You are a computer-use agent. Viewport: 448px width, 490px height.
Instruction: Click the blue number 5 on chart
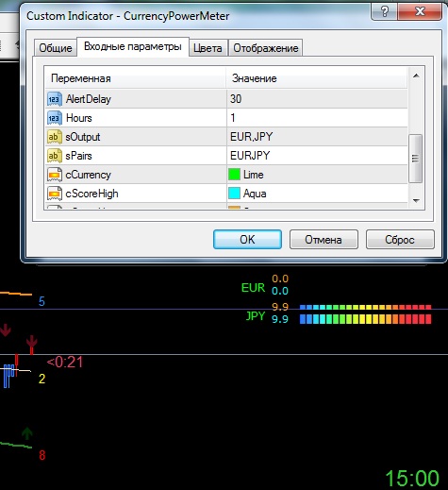41,301
